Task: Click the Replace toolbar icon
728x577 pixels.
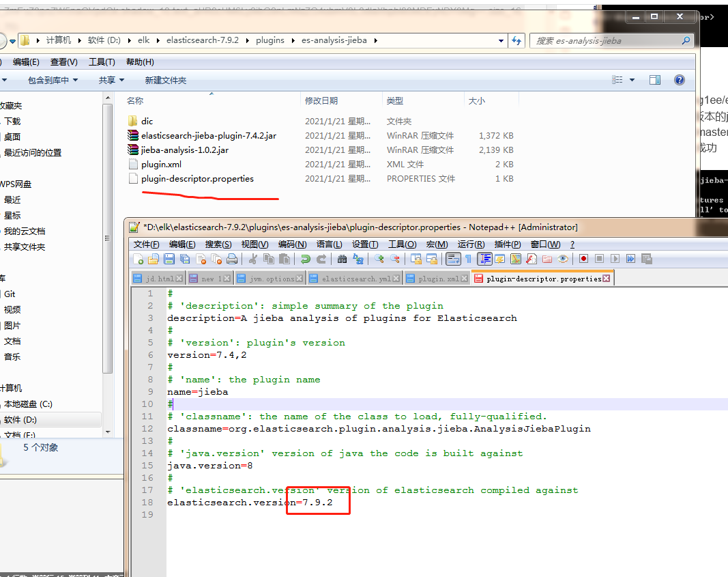Action: point(358,259)
